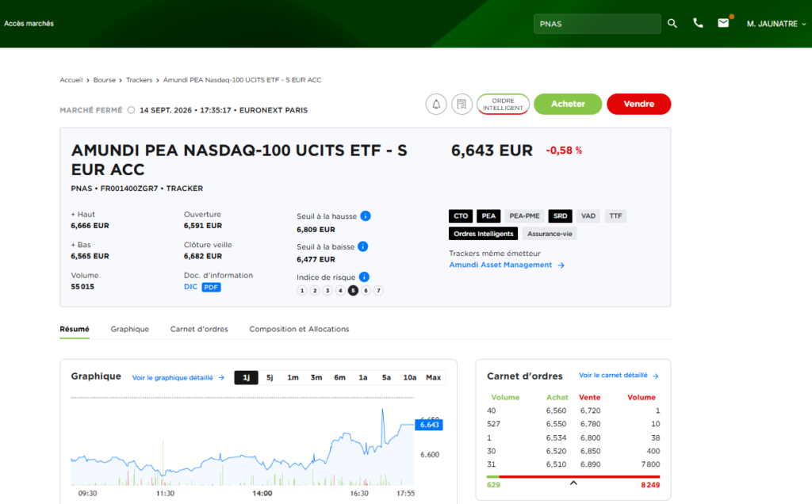Click the 6,720 Vente price cell
The height and width of the screenshot is (504, 812).
(590, 410)
